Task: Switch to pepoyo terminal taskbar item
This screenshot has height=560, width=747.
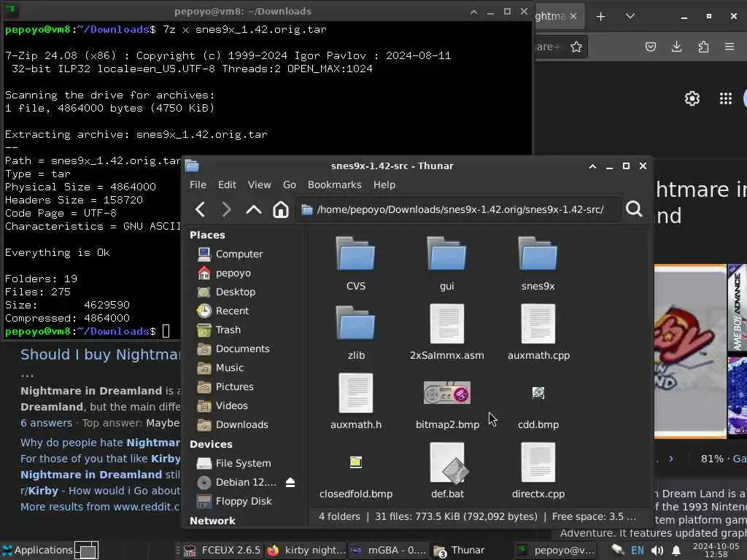Action: pyautogui.click(x=555, y=551)
